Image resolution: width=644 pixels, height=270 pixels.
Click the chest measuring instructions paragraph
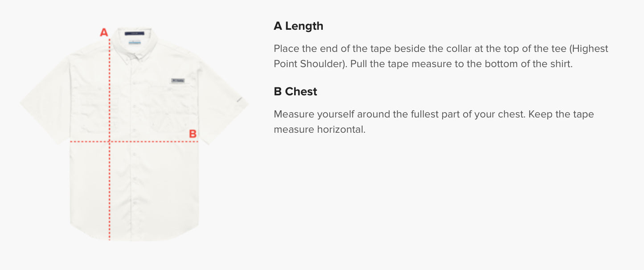(x=433, y=122)
